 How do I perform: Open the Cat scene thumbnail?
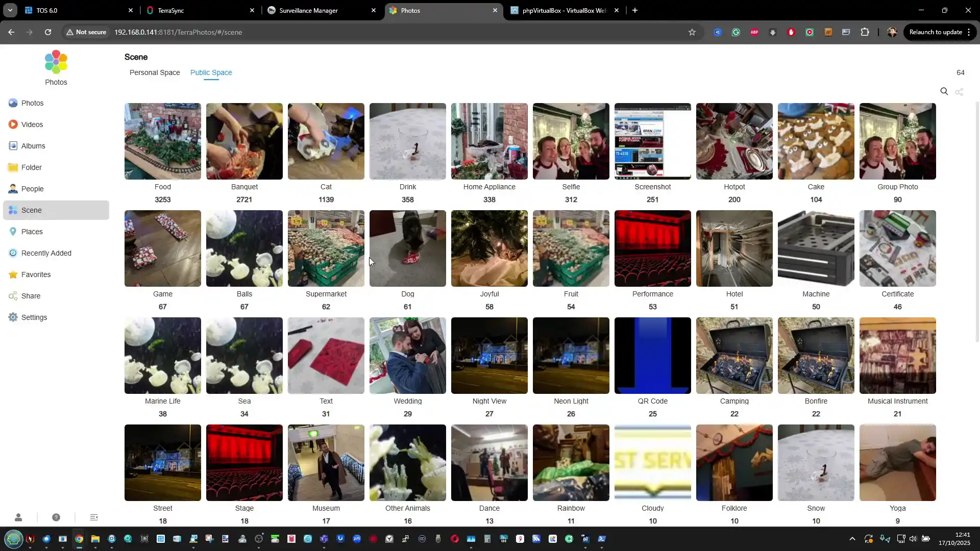pyautogui.click(x=326, y=141)
